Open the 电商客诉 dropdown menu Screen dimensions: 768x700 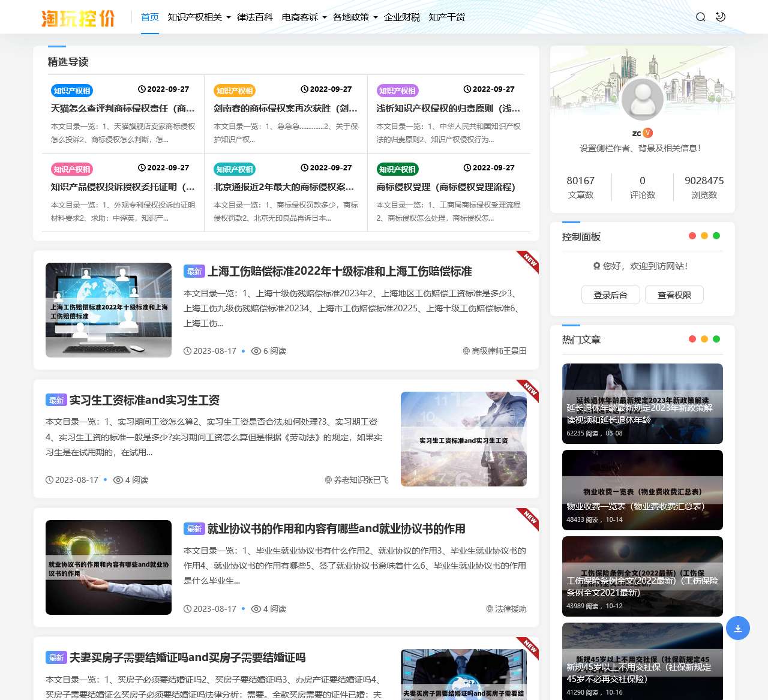[x=301, y=17]
